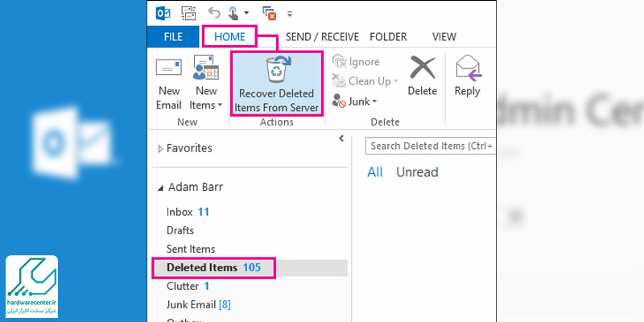Screen dimensions: 644x322
Task: Click the Touch/Mouse Mode hand icon
Action: [233, 13]
